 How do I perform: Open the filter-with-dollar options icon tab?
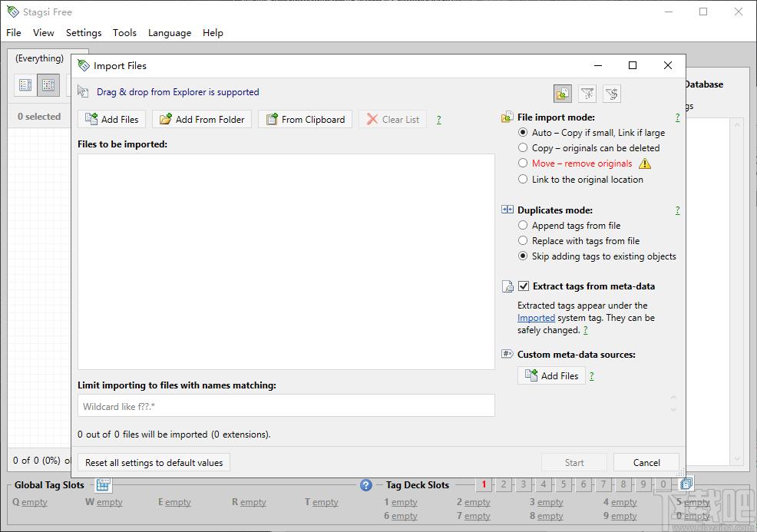click(612, 94)
